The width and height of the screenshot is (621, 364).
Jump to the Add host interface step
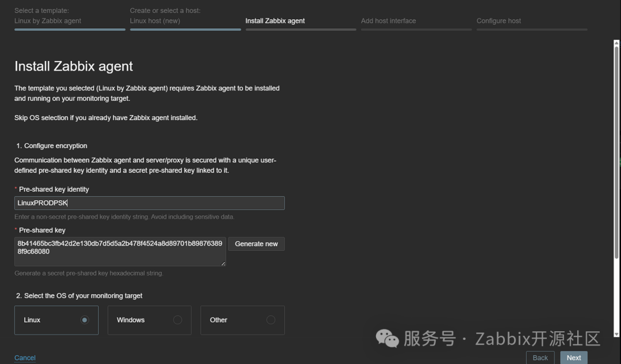pyautogui.click(x=388, y=21)
